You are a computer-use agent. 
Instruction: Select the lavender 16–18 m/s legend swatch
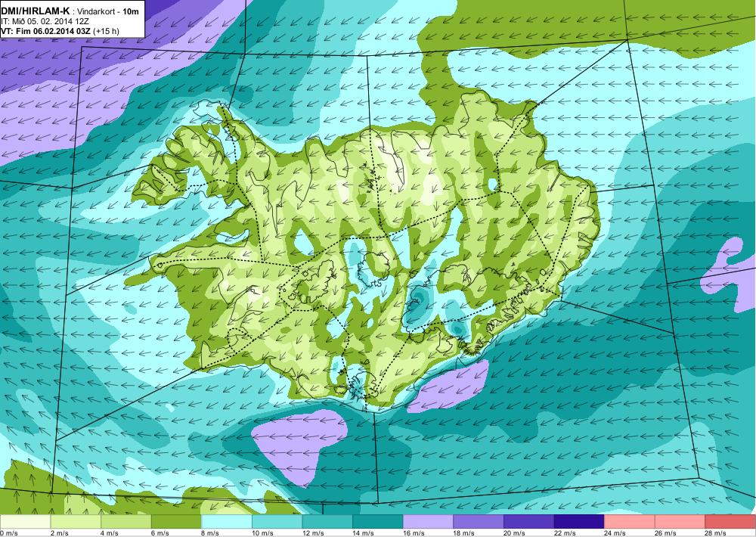coord(428,522)
